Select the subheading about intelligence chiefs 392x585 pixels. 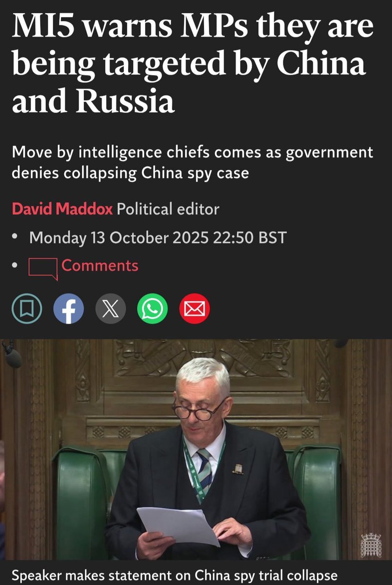click(192, 162)
